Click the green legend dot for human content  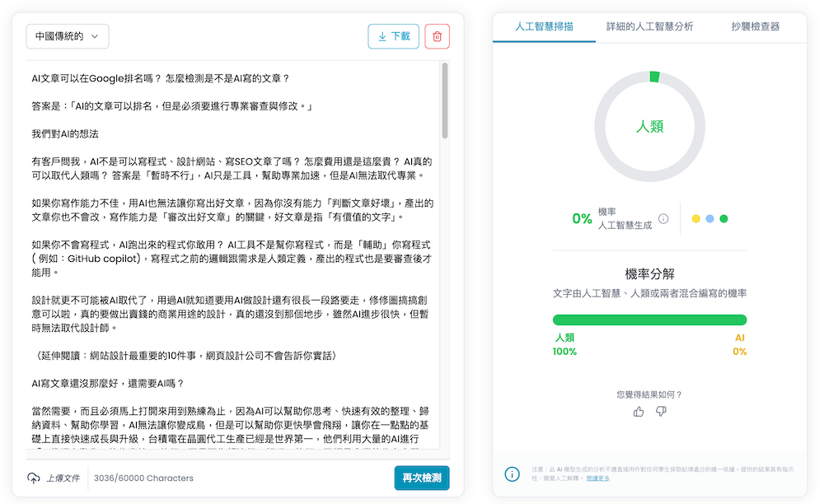click(x=723, y=218)
